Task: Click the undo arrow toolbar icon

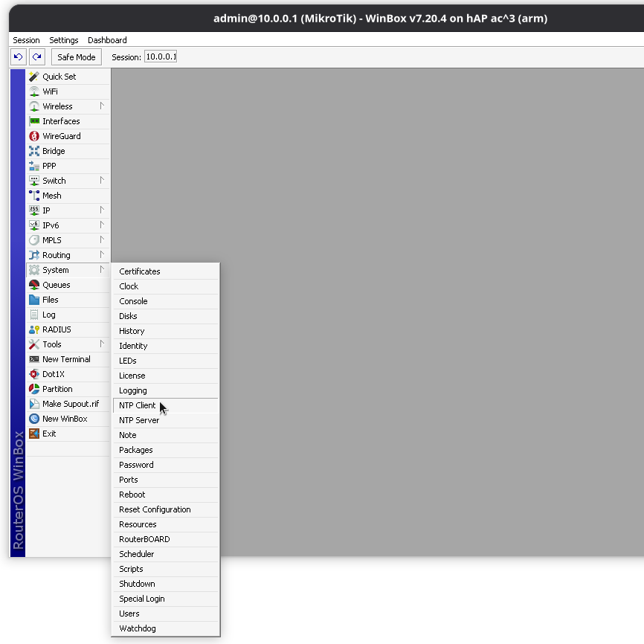Action: coord(19,57)
